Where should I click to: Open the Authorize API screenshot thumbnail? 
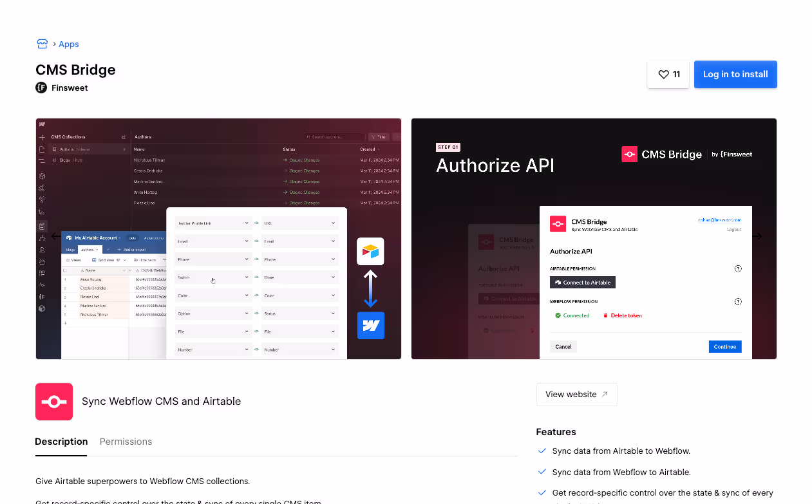click(x=594, y=239)
